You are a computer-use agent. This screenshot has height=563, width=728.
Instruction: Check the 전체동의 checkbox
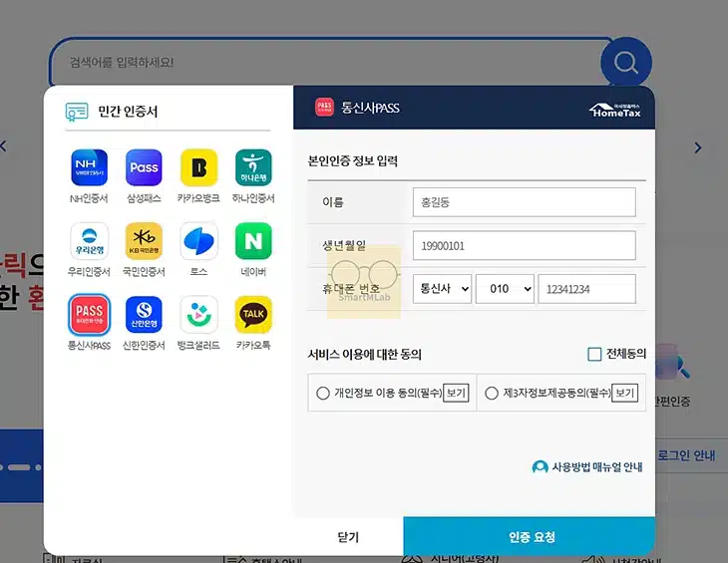tap(594, 354)
